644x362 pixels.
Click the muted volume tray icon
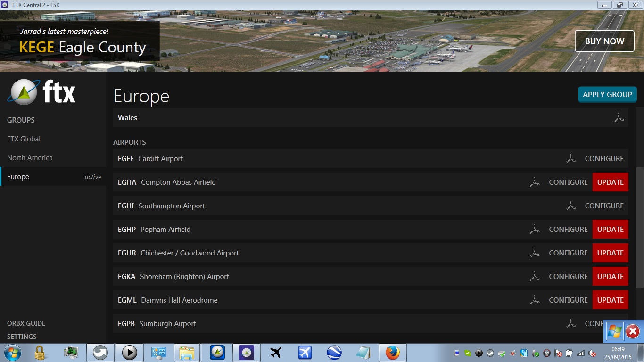(x=592, y=353)
